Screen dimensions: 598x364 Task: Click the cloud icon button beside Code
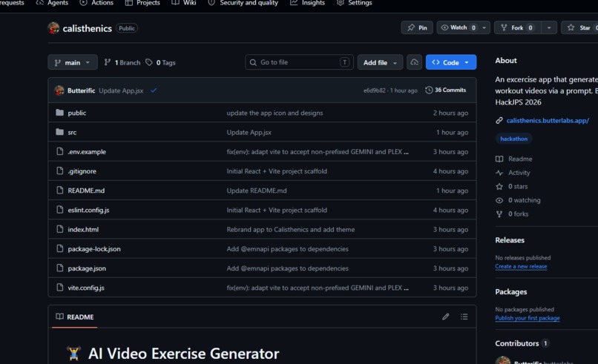pyautogui.click(x=414, y=62)
